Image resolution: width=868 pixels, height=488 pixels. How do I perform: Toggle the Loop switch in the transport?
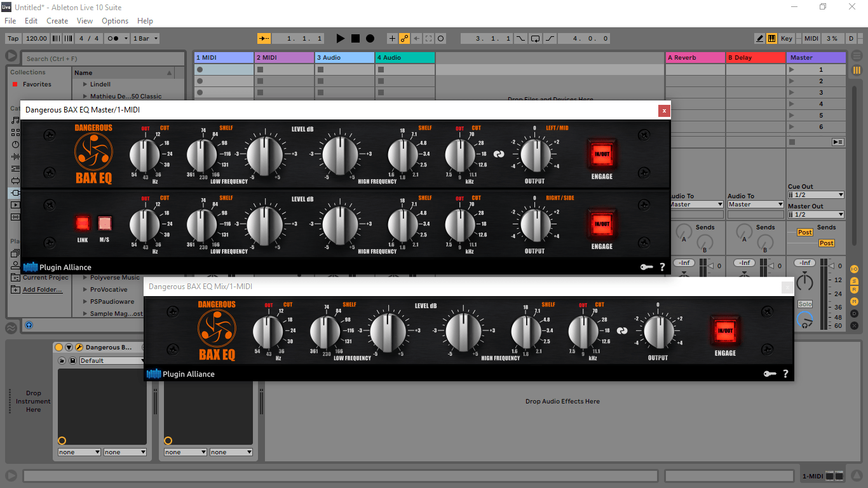tap(536, 39)
